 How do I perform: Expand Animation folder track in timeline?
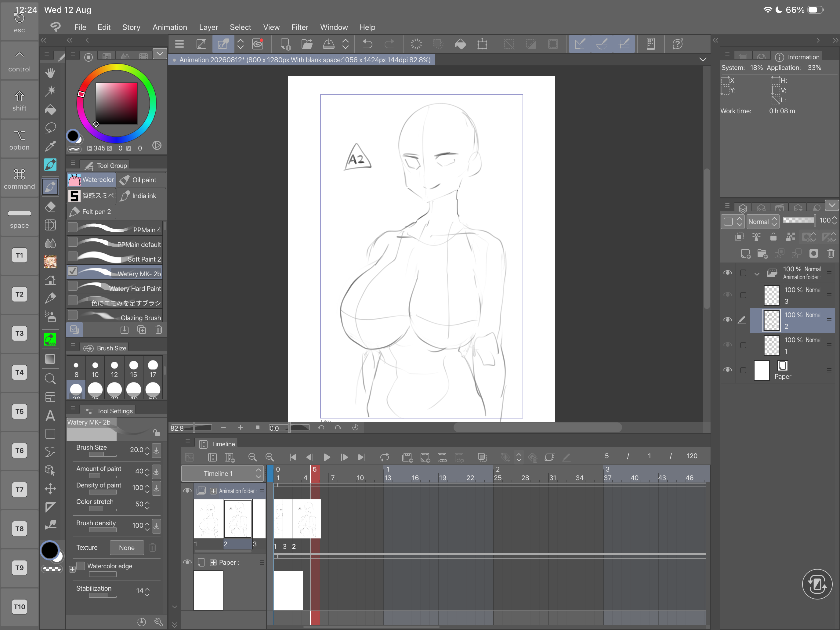(213, 491)
